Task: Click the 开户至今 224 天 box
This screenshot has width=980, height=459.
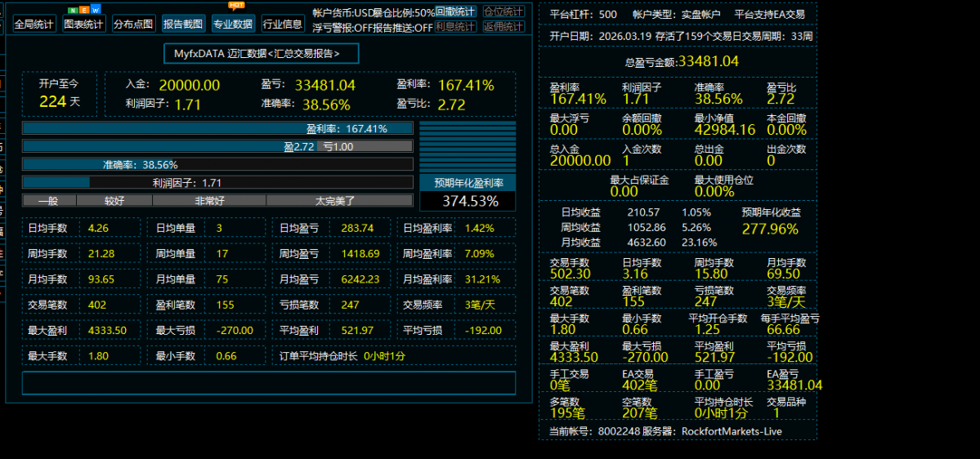Action: coord(60,94)
